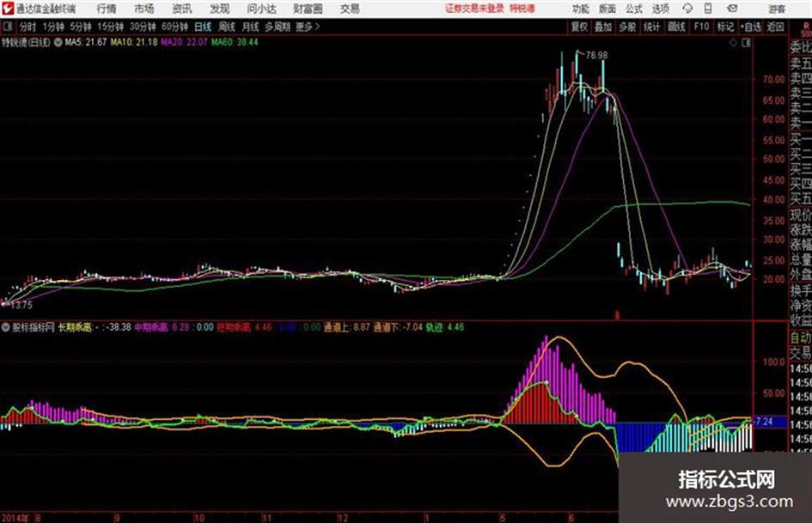The width and height of the screenshot is (812, 523).
Task: Expand the MA indicator settings arrow beside 特锐德(日线)
Action: point(58,42)
